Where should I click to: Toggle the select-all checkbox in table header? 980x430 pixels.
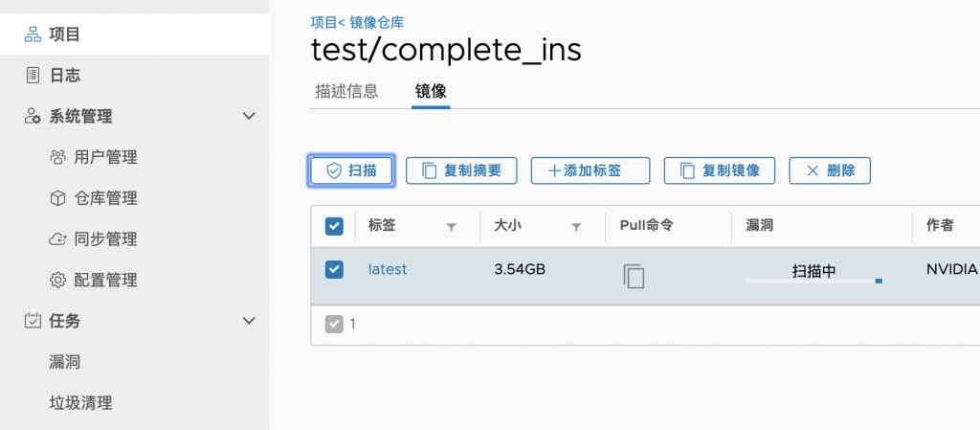tap(334, 226)
